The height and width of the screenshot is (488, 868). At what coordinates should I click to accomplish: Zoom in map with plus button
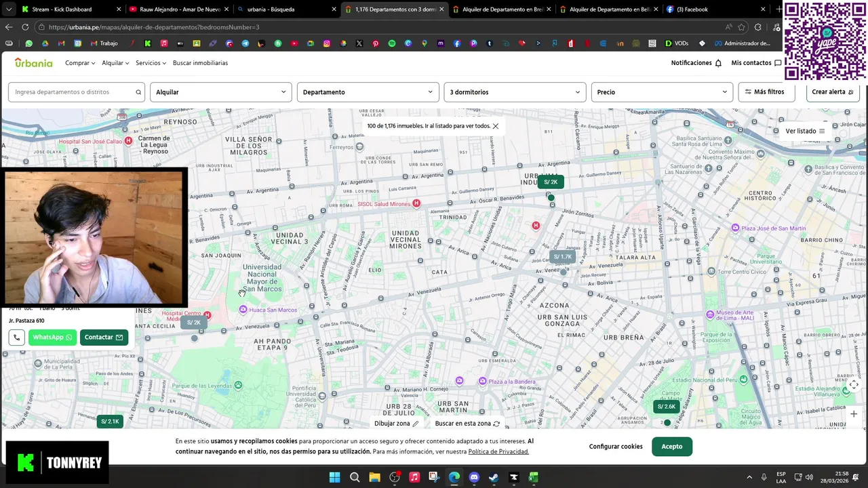854,413
